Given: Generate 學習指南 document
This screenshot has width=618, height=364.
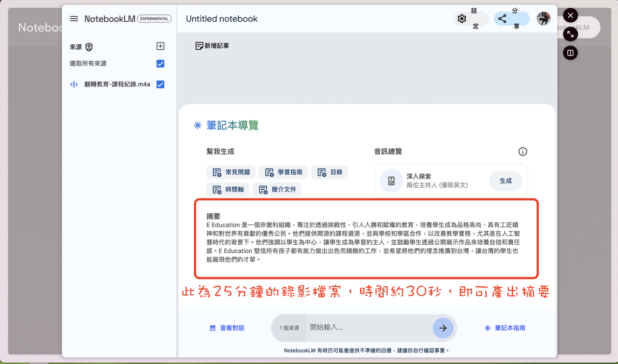Looking at the screenshot, I should pos(283,172).
